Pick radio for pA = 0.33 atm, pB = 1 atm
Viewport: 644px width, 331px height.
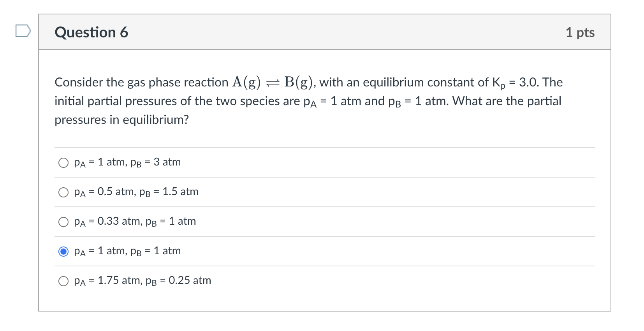(x=63, y=222)
